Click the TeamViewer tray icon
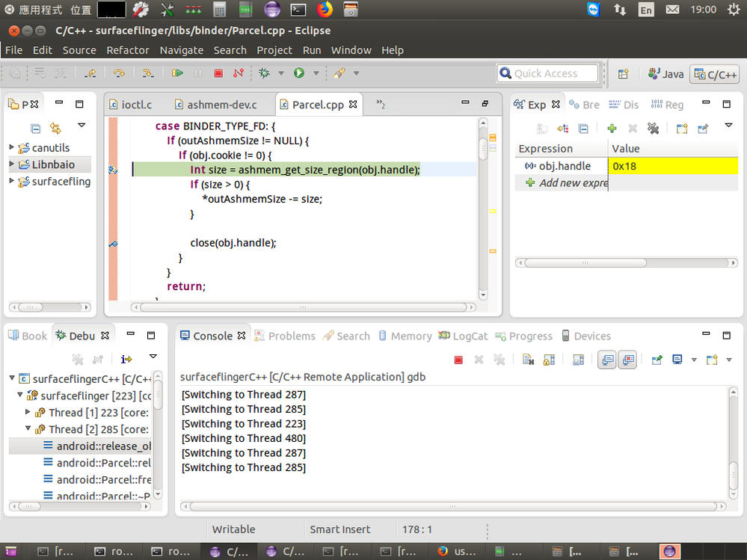The height and width of the screenshot is (560, 747). pyautogui.click(x=593, y=9)
